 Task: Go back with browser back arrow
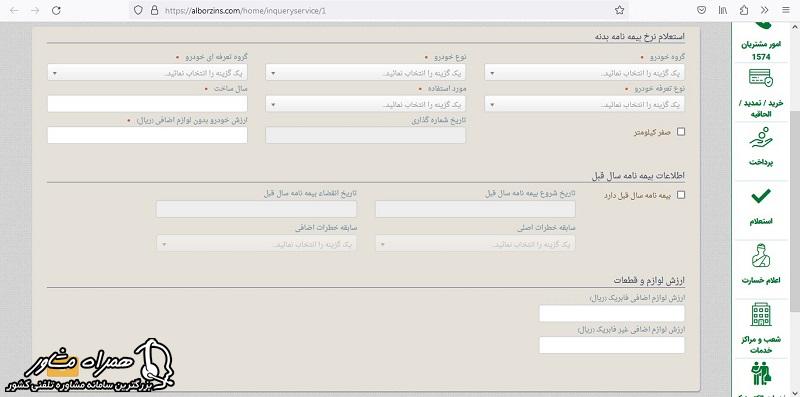(x=14, y=10)
